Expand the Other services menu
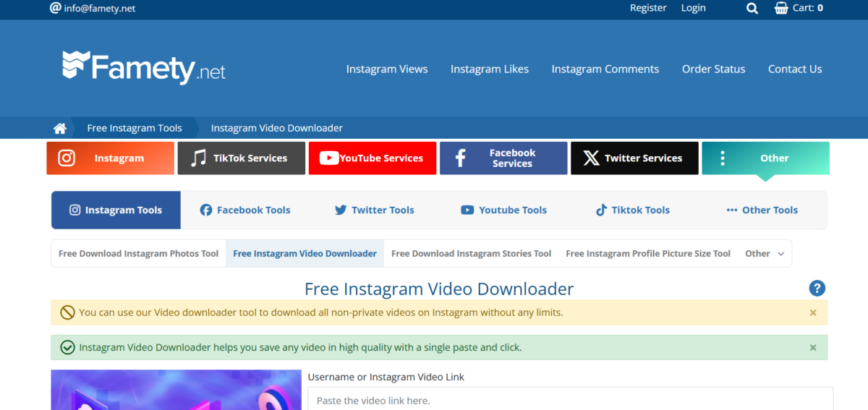This screenshot has width=868, height=410. [765, 158]
